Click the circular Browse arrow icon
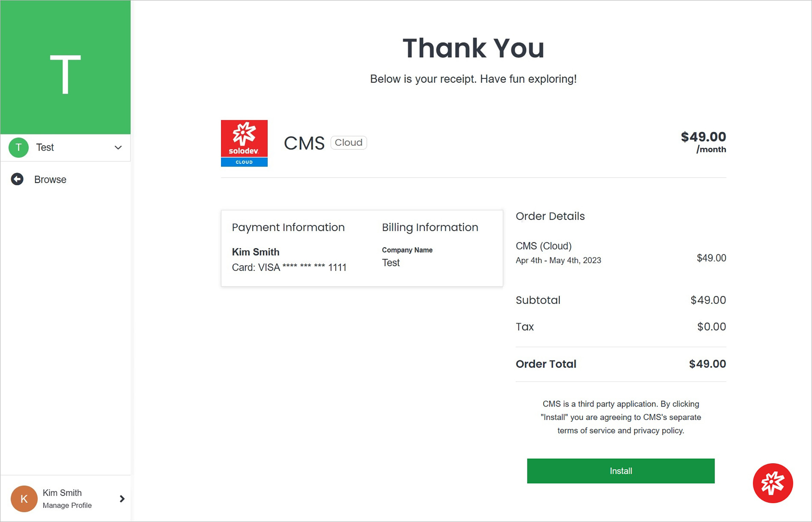Screen dimensions: 812x522 (x=18, y=179)
